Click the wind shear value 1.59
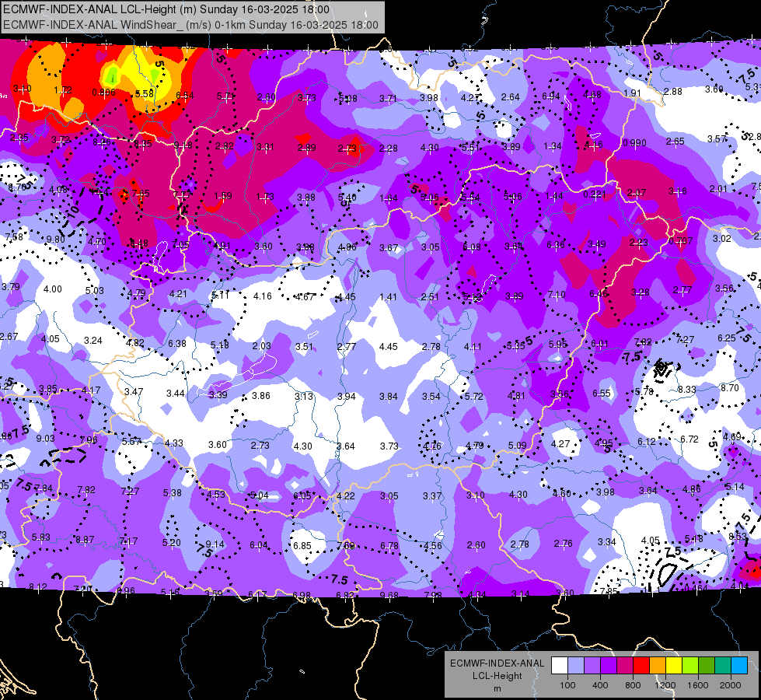 click(223, 196)
